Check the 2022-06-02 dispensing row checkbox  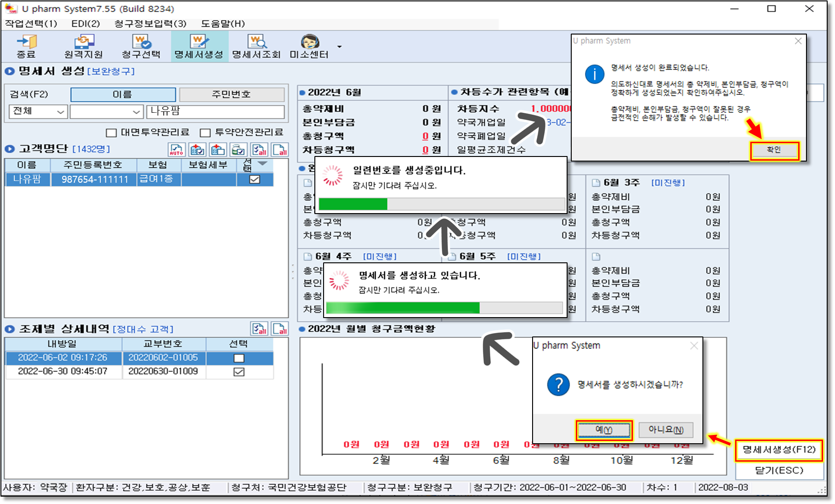239,358
